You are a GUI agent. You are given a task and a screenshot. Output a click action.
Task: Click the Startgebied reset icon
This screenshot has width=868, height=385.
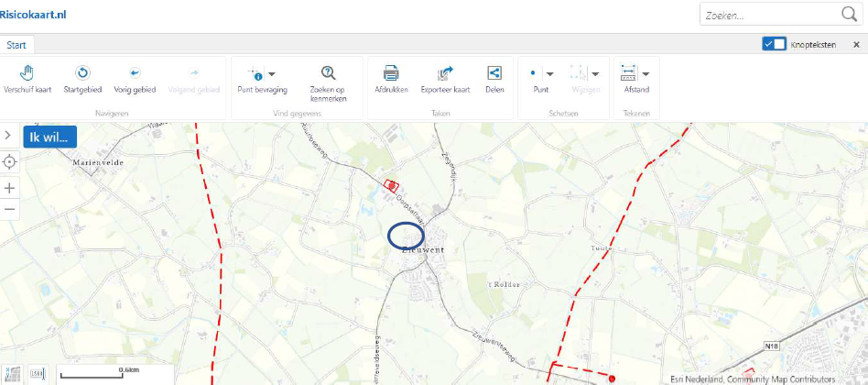click(x=82, y=72)
